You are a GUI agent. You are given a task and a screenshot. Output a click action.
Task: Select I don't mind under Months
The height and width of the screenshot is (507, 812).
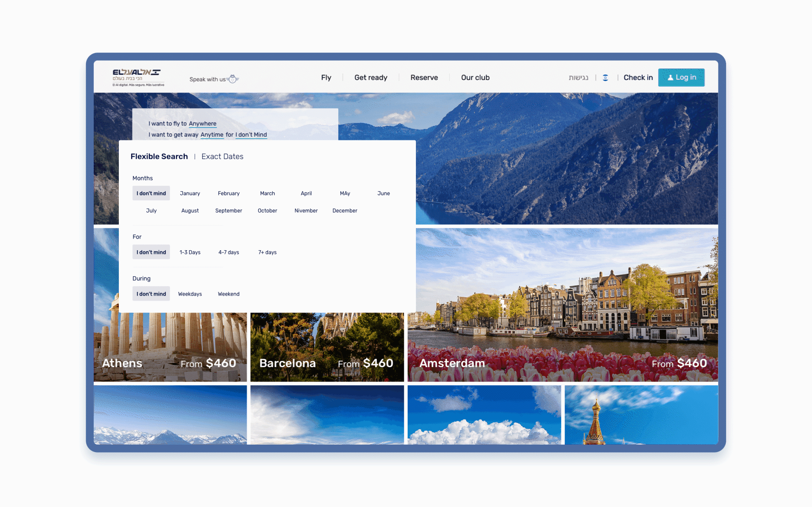[x=151, y=193]
